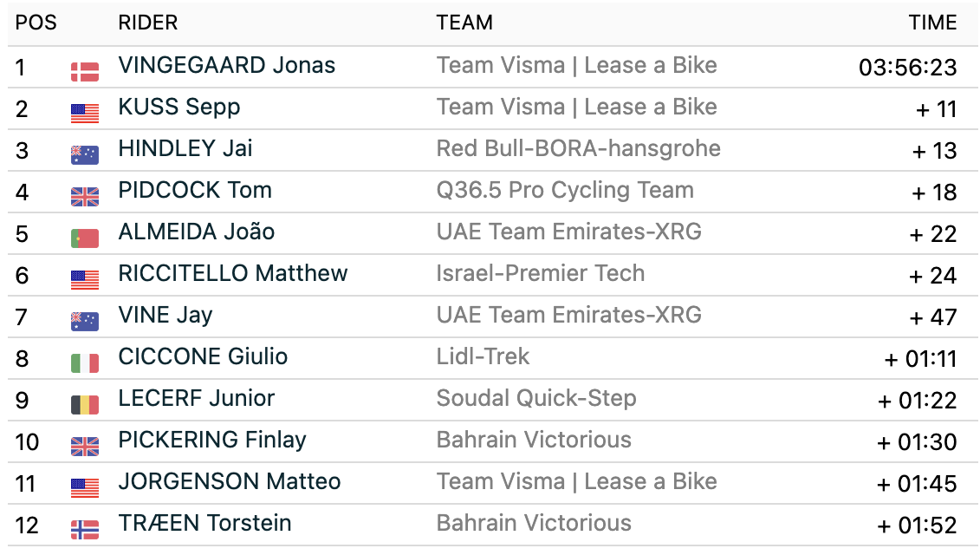The height and width of the screenshot is (555, 980).
Task: Click the Italian flag next to Ciccone Giulio
Action: pyautogui.click(x=84, y=362)
